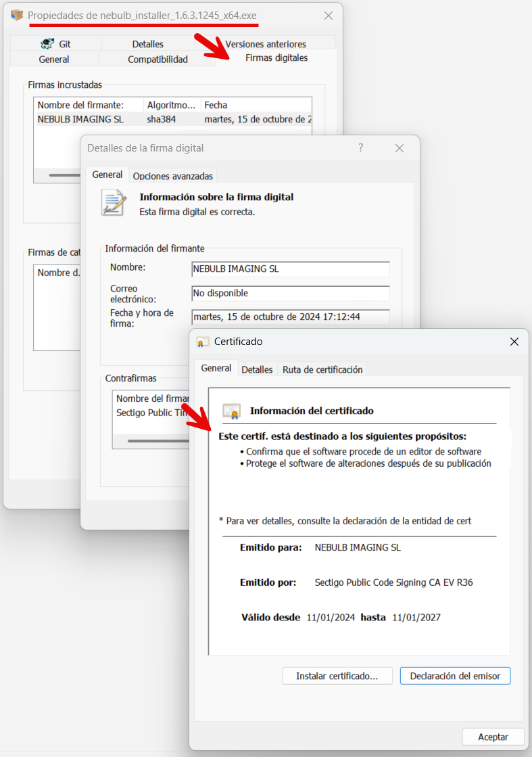Open the Versiones anteriores tab
This screenshot has width=532, height=757.
pos(265,44)
